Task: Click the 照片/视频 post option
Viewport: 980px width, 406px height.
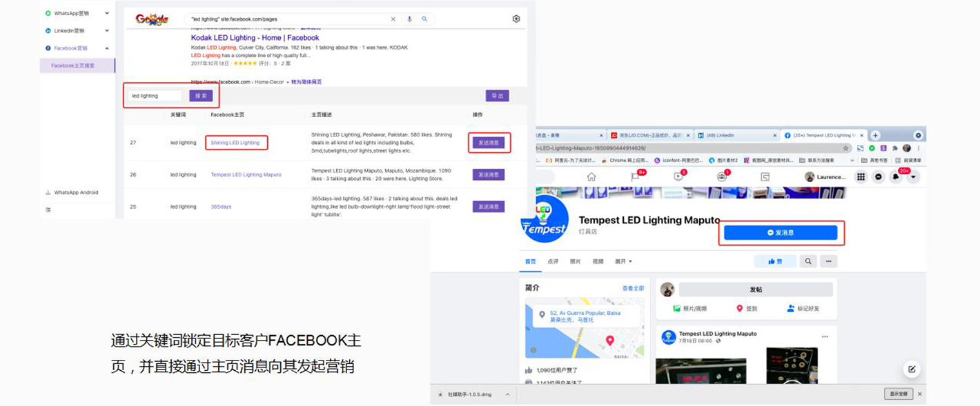Action: coord(690,308)
